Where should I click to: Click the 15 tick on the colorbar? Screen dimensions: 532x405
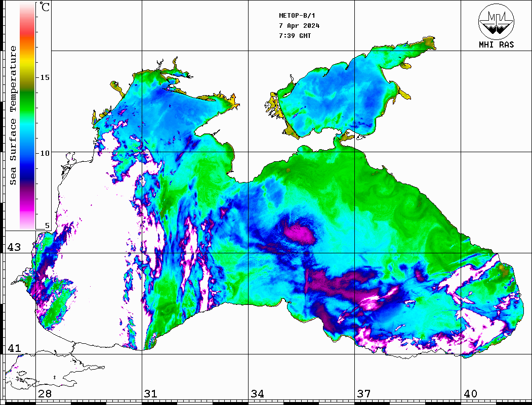(x=45, y=77)
